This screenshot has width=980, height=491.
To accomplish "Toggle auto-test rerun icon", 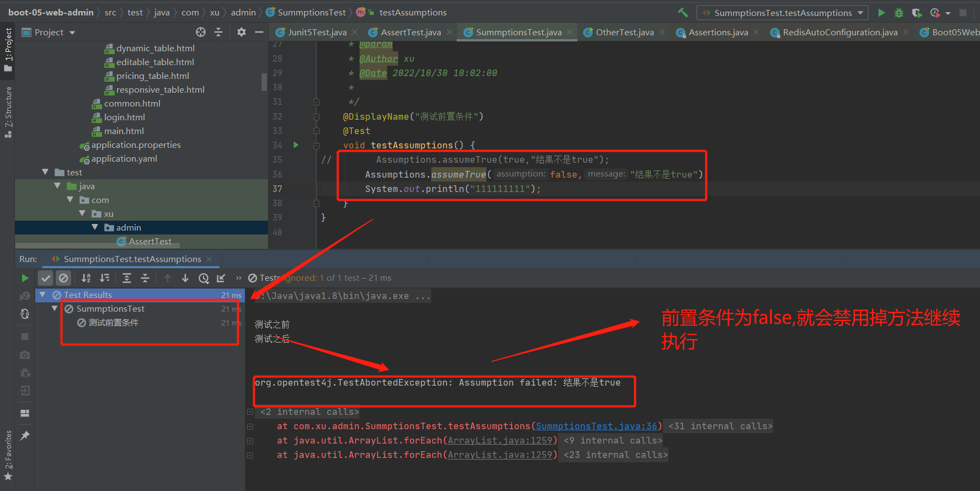I will coord(25,314).
